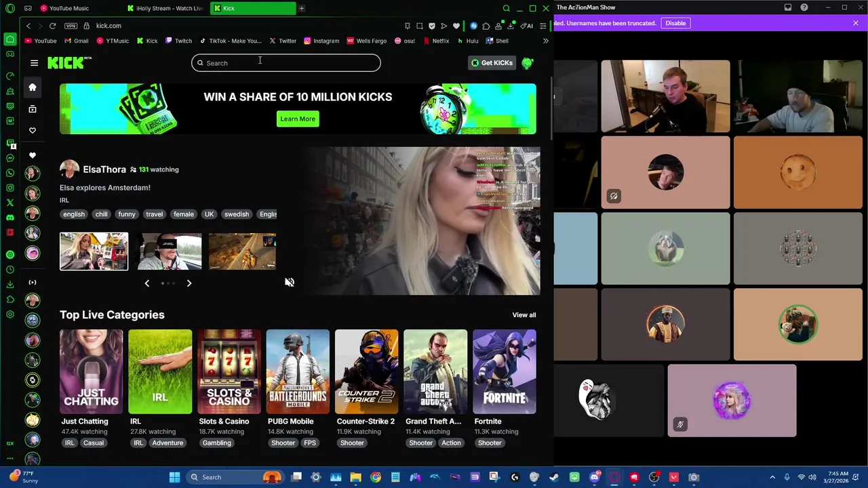This screenshot has height=488, width=868.
Task: Open the Wells Fargo bookmark
Action: click(x=366, y=41)
